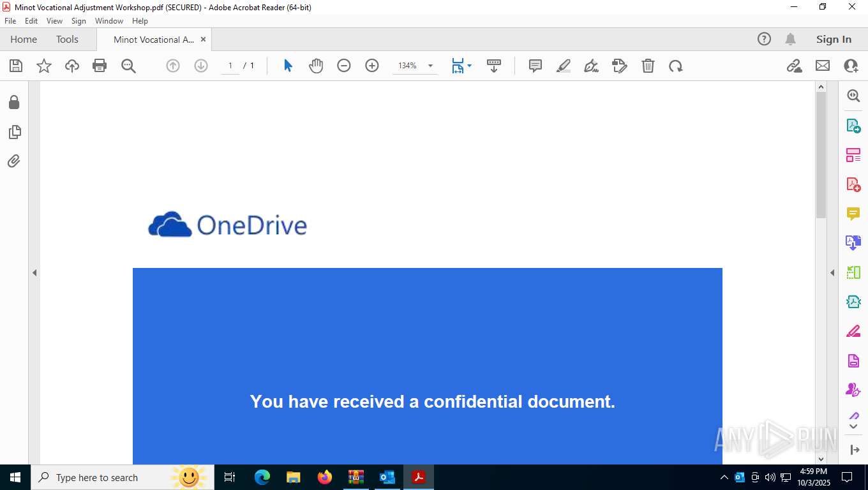Click the trash delete icon in toolbar
The width and height of the screenshot is (868, 490).
[x=648, y=66]
